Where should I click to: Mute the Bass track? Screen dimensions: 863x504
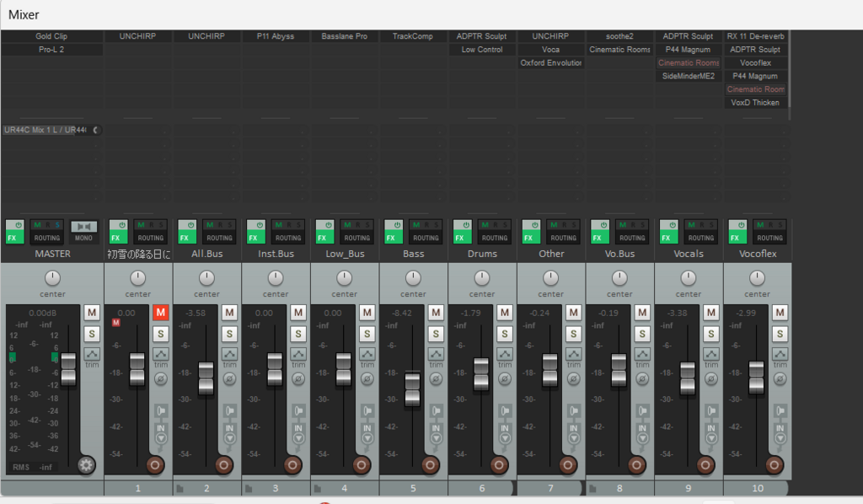coord(436,313)
